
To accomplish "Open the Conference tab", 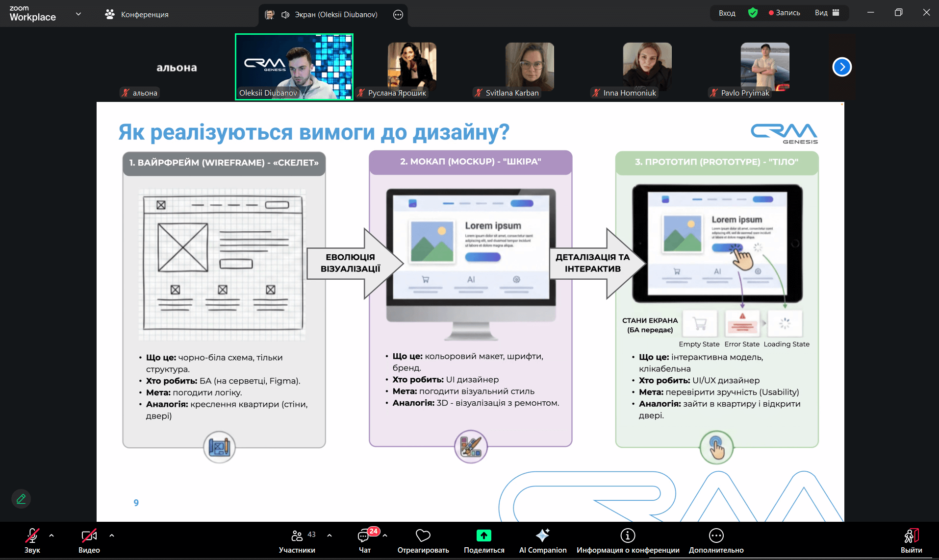I will (x=137, y=14).
